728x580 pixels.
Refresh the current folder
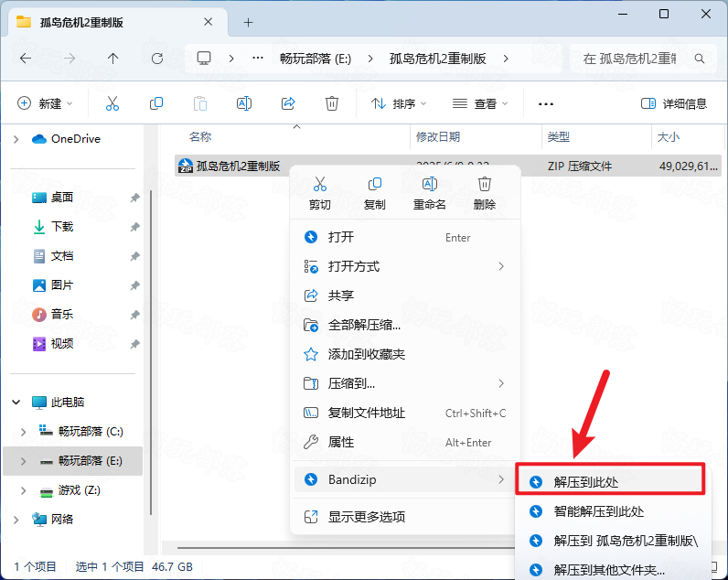pos(157,59)
